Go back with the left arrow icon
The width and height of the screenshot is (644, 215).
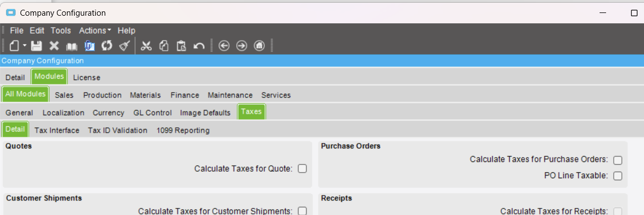(x=224, y=45)
